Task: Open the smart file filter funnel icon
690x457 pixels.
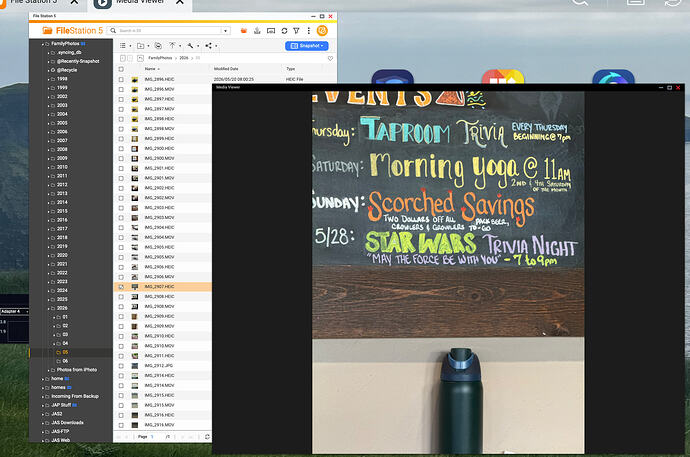Action: tap(297, 31)
